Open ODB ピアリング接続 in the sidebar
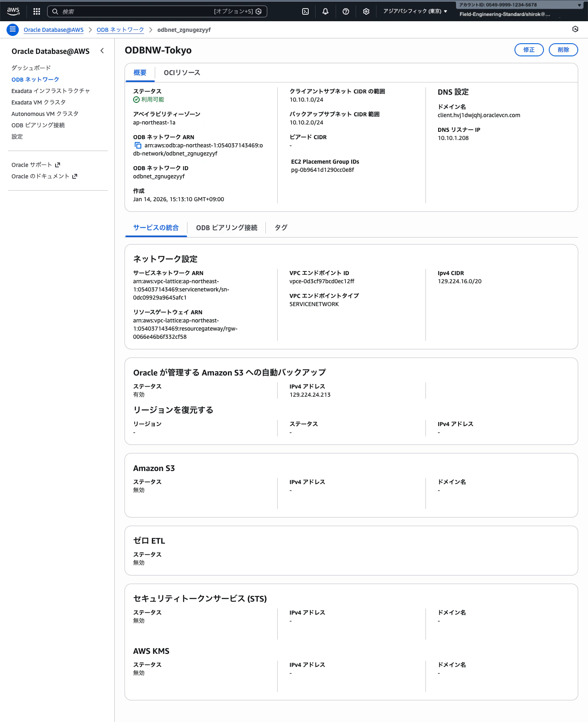 tap(38, 125)
